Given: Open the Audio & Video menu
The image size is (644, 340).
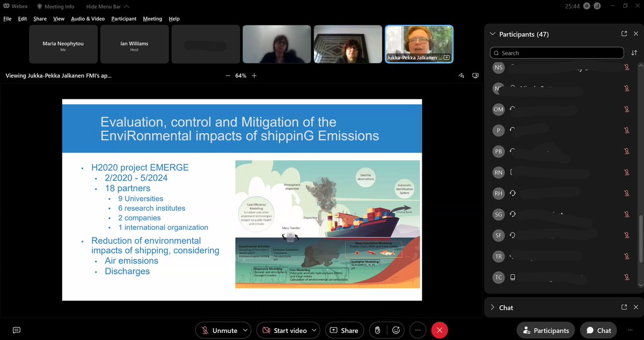Looking at the screenshot, I should [x=88, y=19].
